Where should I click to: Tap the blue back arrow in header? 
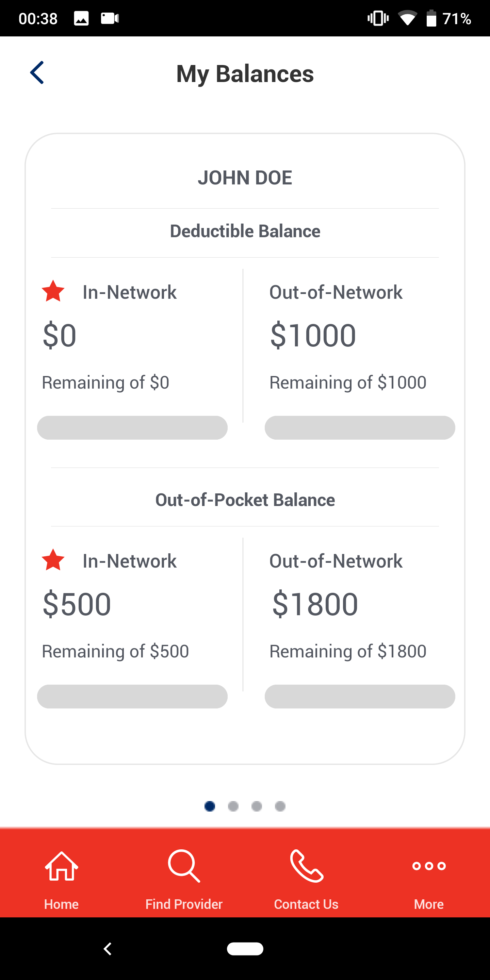pos(37,73)
